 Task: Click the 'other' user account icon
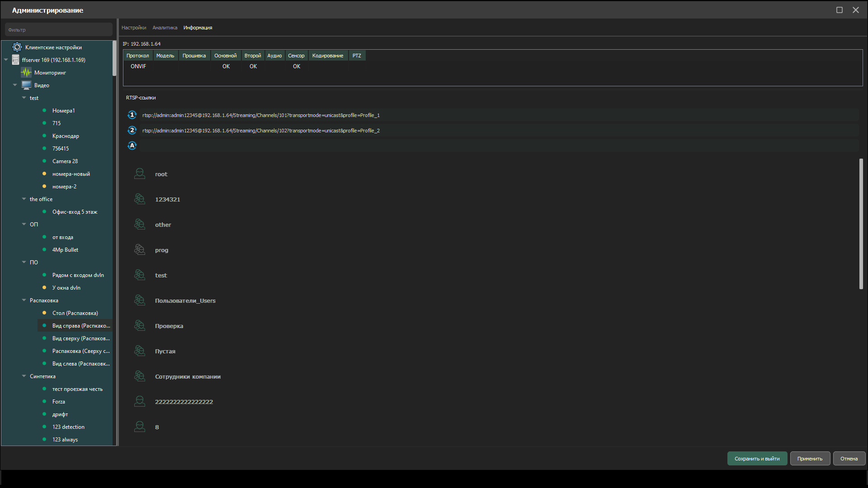(x=140, y=224)
